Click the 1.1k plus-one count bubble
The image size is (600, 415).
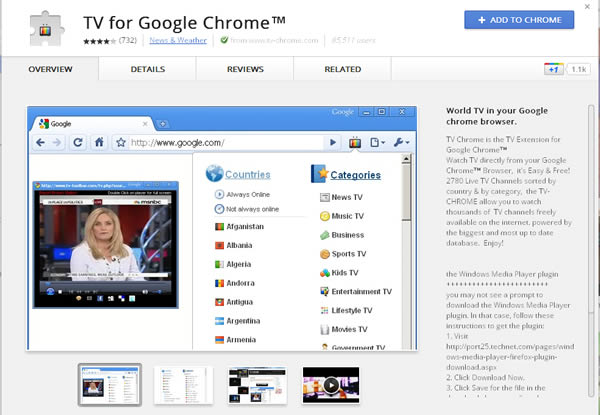click(579, 69)
